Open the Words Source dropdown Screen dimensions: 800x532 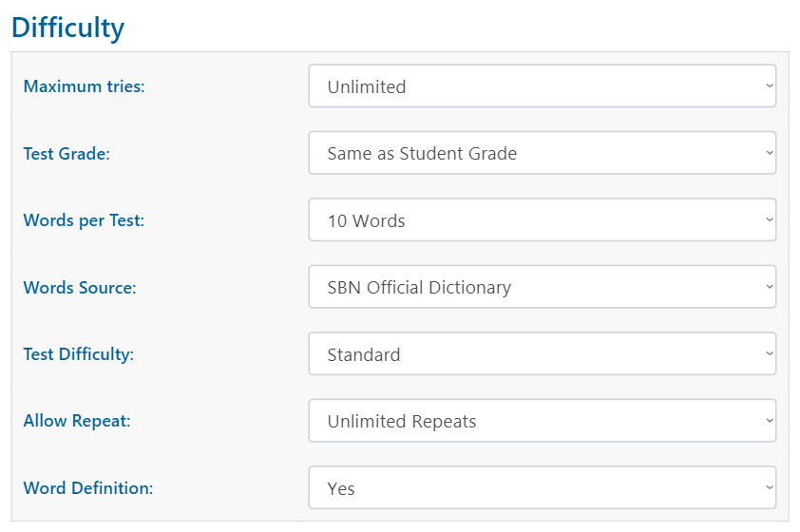coord(542,287)
